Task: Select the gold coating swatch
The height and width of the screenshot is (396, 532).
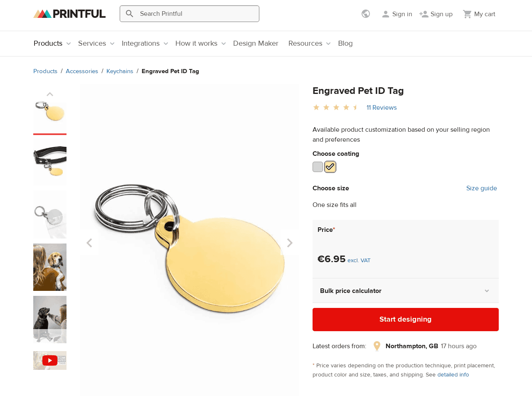Action: pyautogui.click(x=330, y=166)
